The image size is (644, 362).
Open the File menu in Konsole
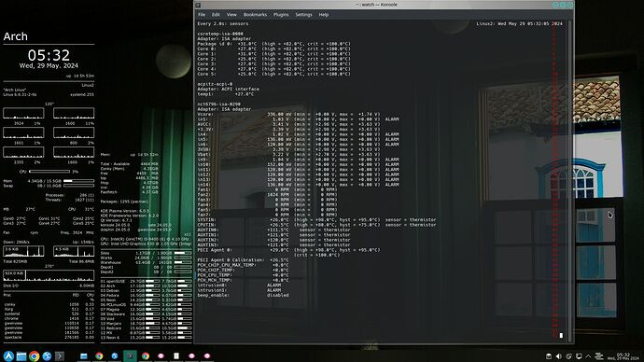202,15
